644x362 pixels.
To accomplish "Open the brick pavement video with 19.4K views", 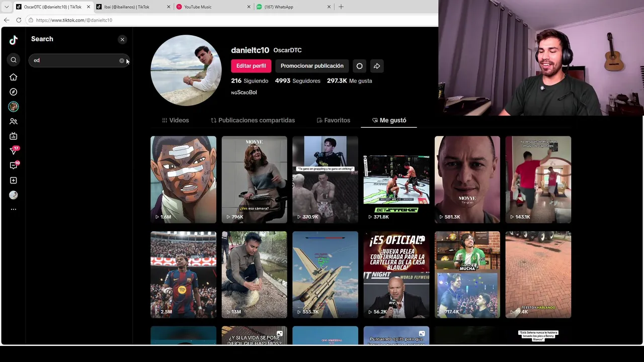I will coord(538,275).
